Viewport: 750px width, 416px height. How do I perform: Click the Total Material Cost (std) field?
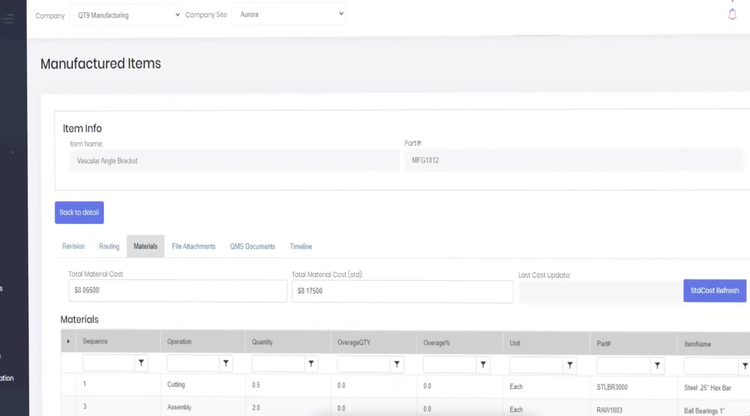[403, 291]
